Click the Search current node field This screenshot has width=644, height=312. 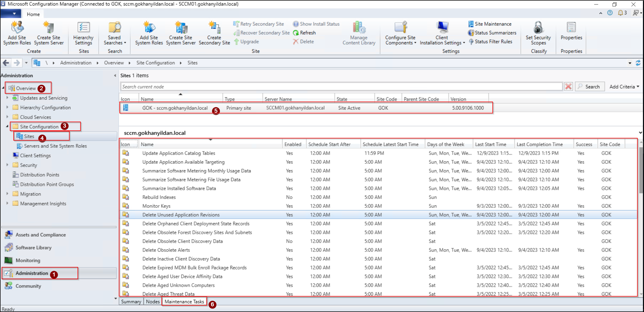[341, 87]
